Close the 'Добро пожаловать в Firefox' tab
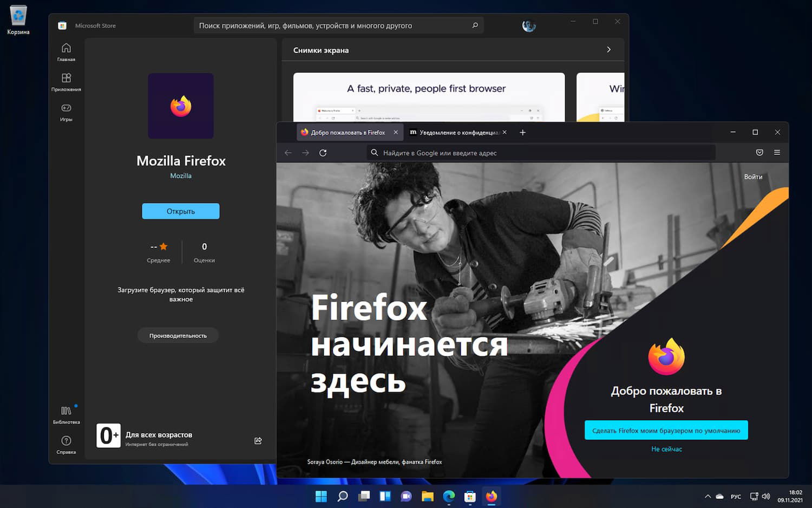 396,132
